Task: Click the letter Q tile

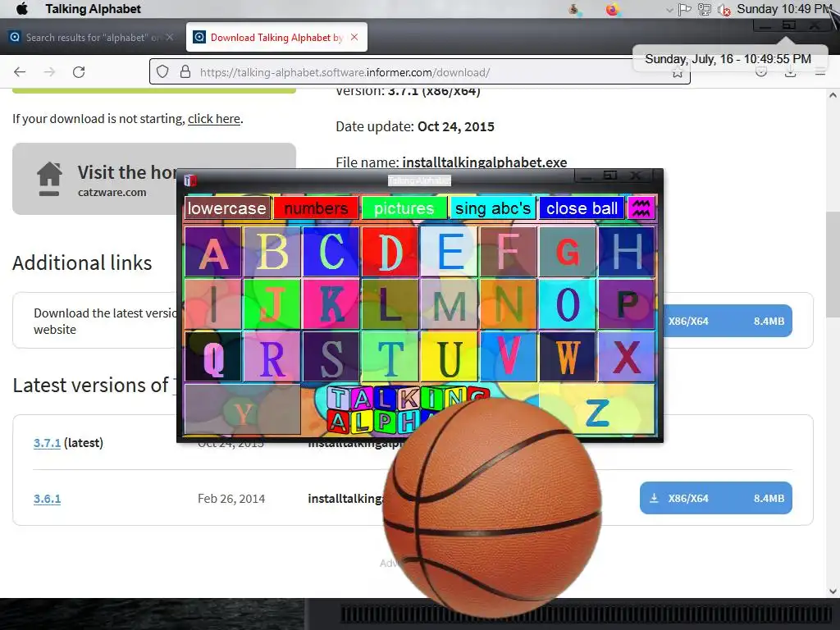Action: tap(213, 356)
